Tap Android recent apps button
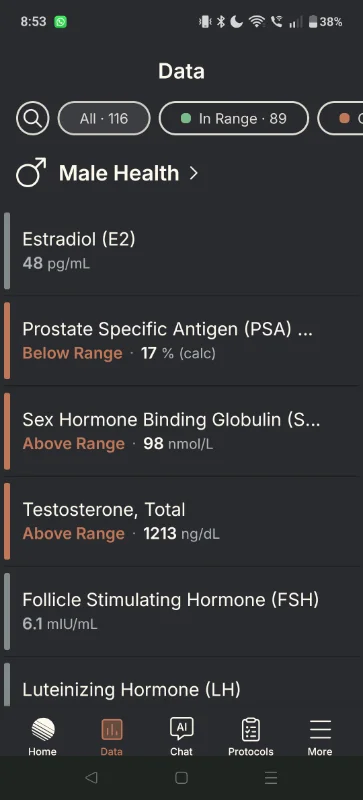 pos(271,777)
